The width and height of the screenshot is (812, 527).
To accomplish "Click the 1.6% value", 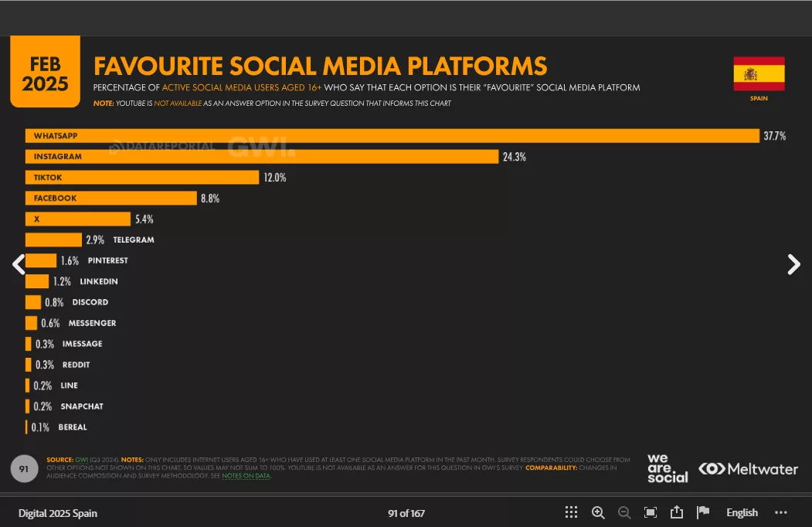I will click(70, 260).
